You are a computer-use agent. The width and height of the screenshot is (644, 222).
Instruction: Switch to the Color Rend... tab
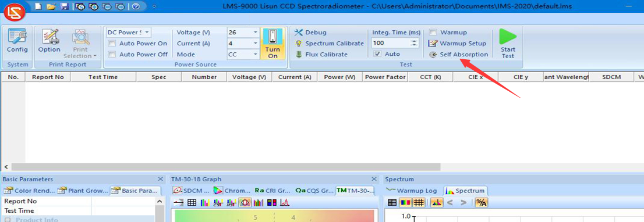coord(29,191)
